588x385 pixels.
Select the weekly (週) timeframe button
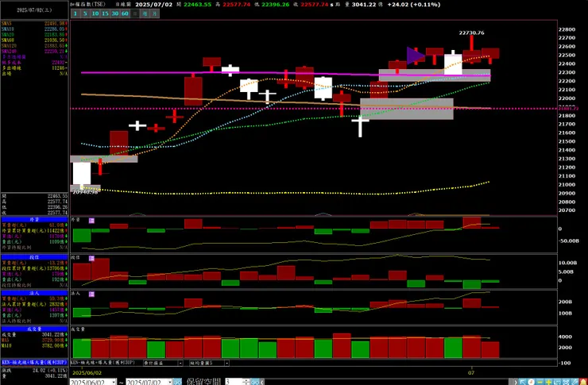click(x=145, y=13)
